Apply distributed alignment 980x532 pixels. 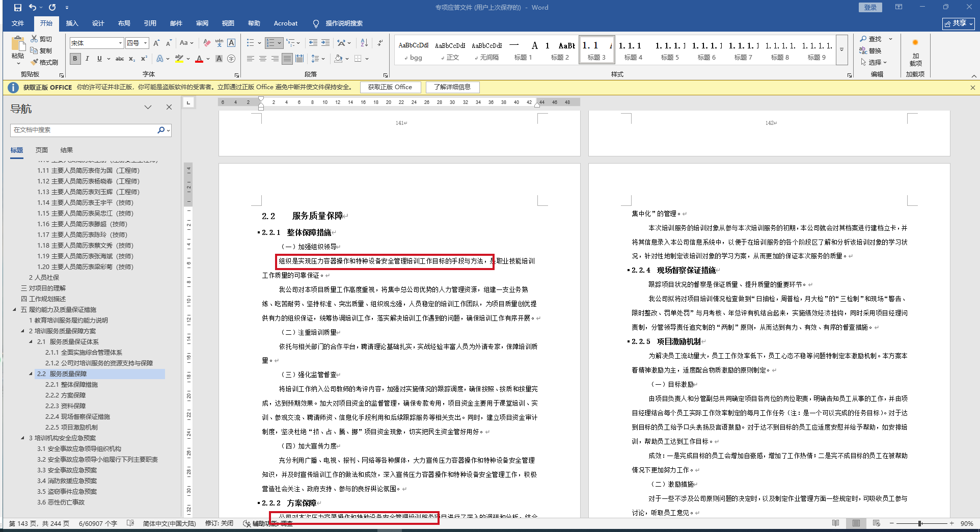(x=300, y=59)
